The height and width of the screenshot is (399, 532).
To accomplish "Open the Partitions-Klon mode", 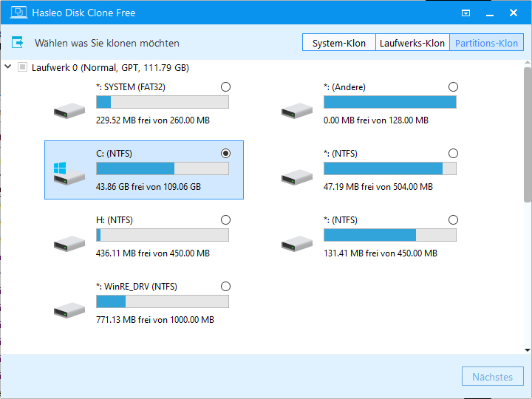I will 486,43.
